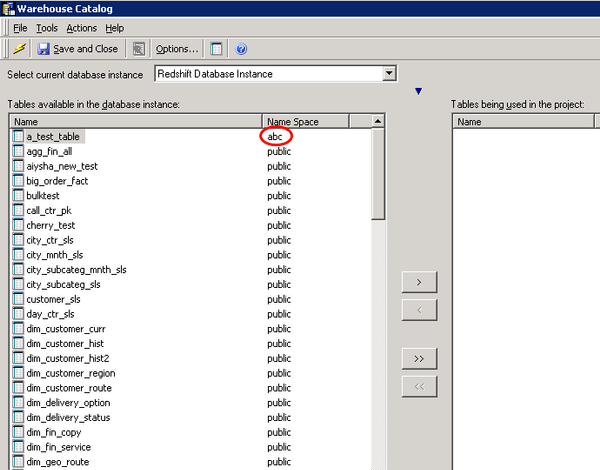Add selected table with single arrow button

[x=419, y=282]
